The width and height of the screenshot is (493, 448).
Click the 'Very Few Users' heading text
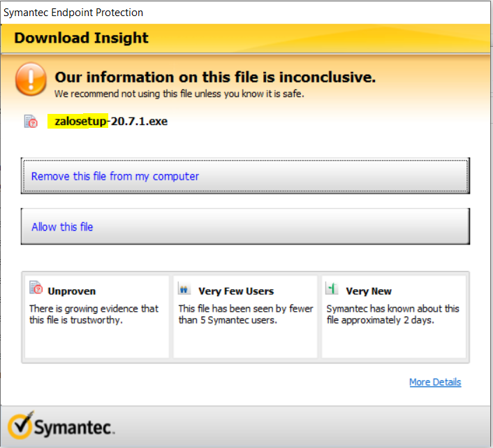[x=236, y=291]
